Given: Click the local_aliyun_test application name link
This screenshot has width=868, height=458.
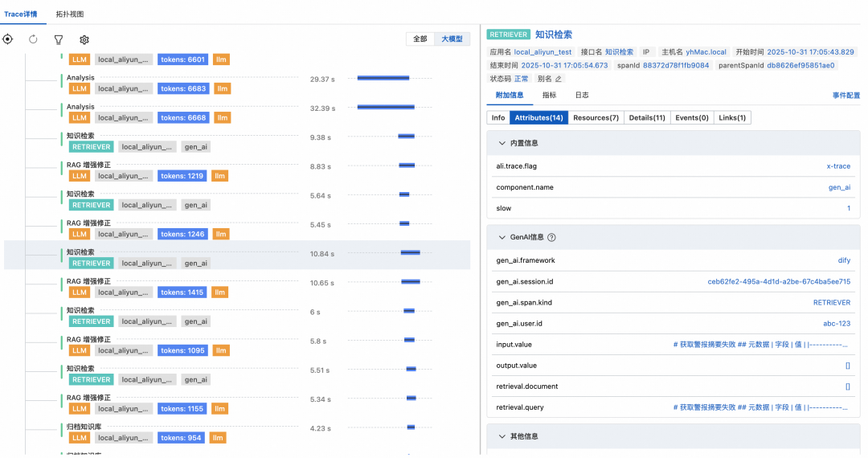Looking at the screenshot, I should pos(542,52).
